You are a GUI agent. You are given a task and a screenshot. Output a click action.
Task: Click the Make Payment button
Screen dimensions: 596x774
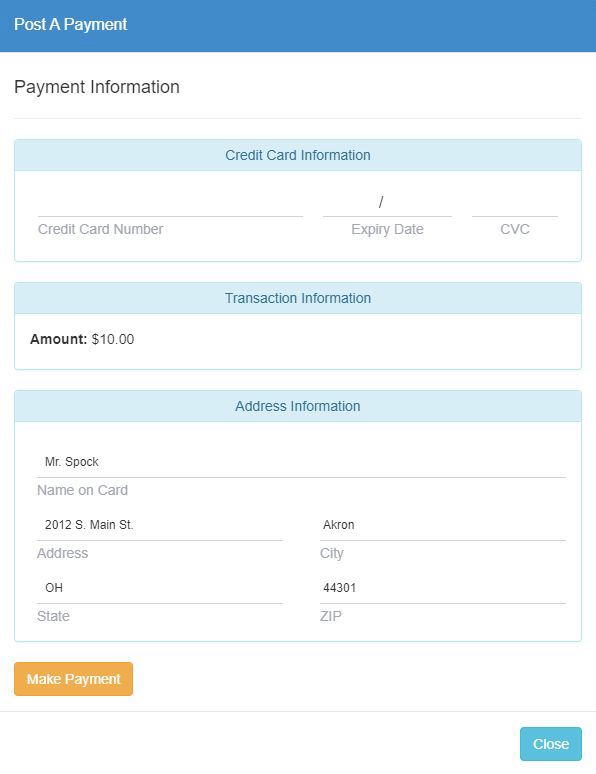coord(74,679)
